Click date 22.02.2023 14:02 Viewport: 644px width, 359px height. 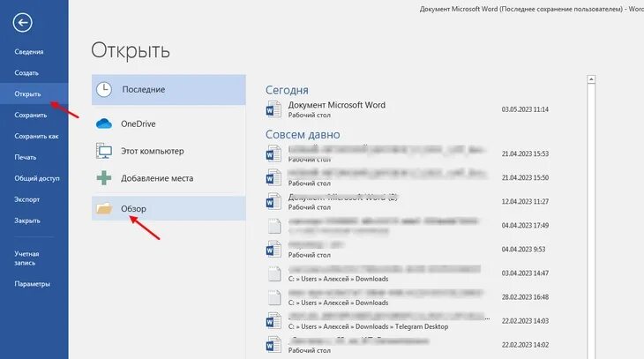(525, 345)
